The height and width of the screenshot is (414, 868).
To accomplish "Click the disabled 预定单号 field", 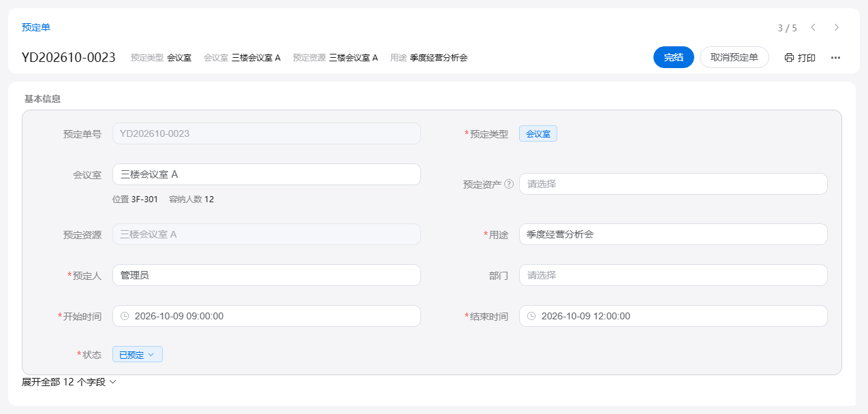I will [x=266, y=133].
